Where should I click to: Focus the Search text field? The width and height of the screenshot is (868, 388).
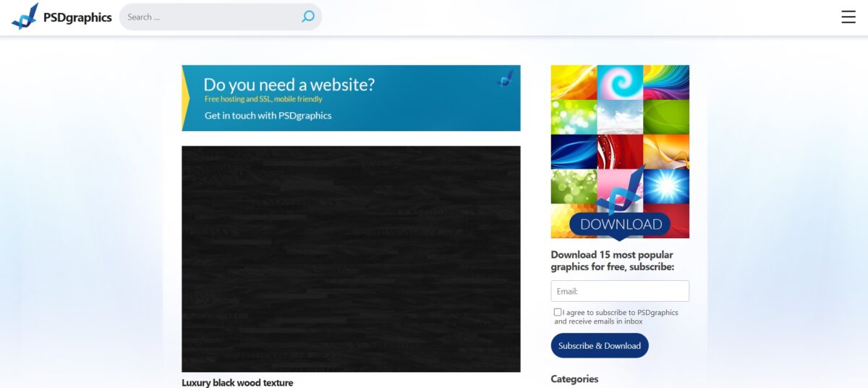click(x=210, y=17)
